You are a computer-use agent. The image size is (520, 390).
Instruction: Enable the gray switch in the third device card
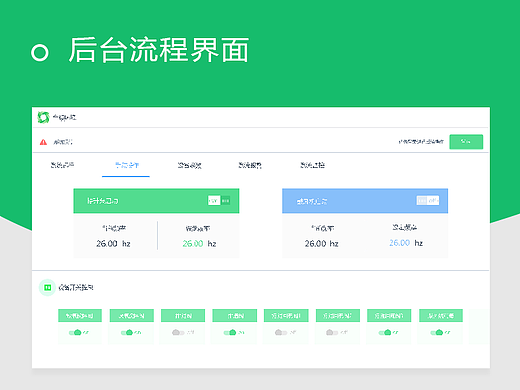[178, 332]
